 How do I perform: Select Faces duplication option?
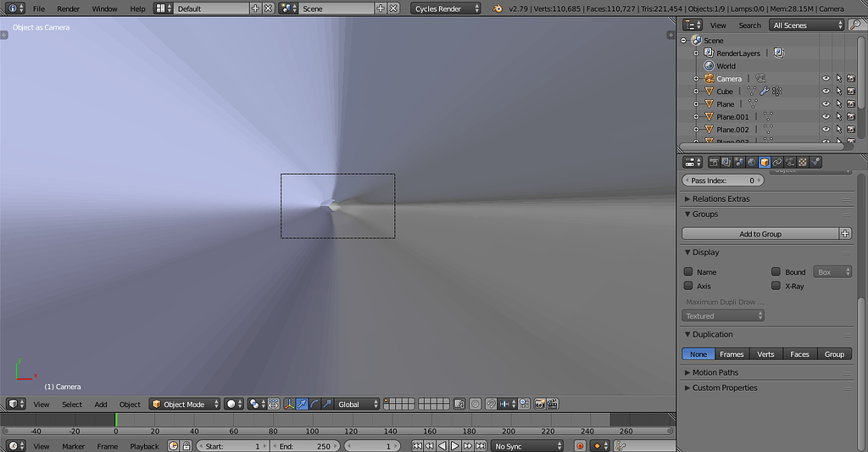coord(799,354)
